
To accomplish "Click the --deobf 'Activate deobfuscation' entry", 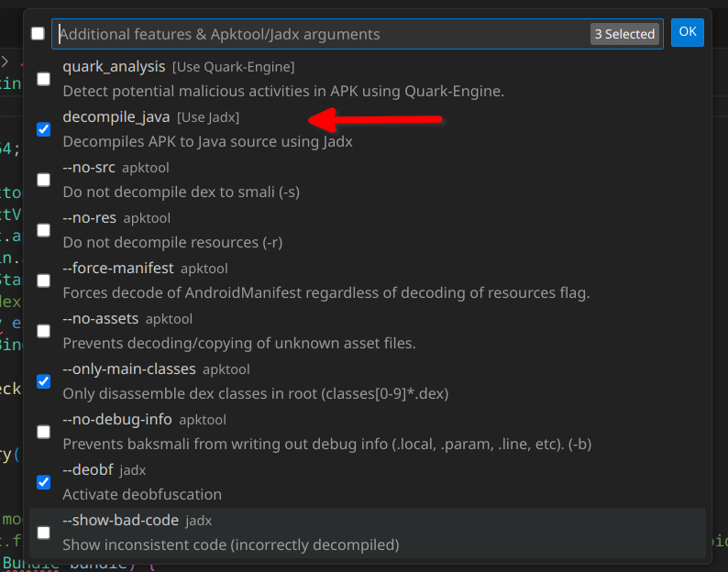I will point(142,495).
